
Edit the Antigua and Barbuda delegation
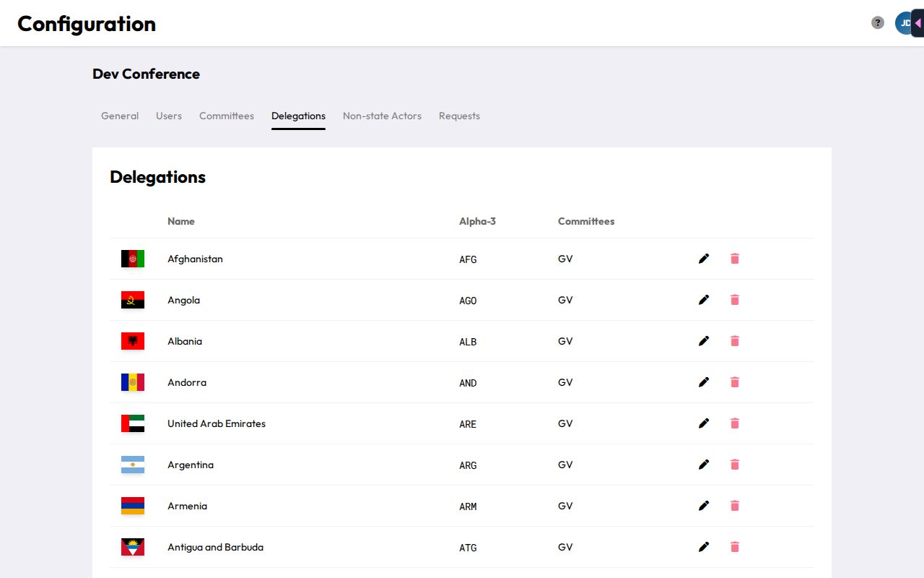click(x=704, y=547)
